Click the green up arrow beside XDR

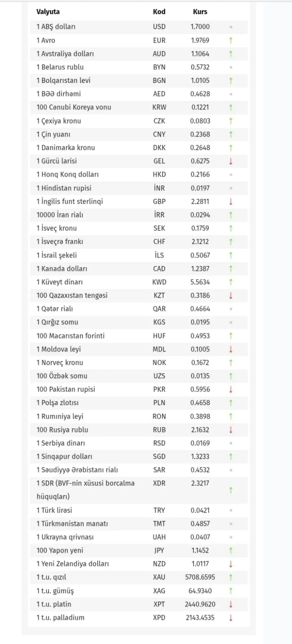coord(231,490)
